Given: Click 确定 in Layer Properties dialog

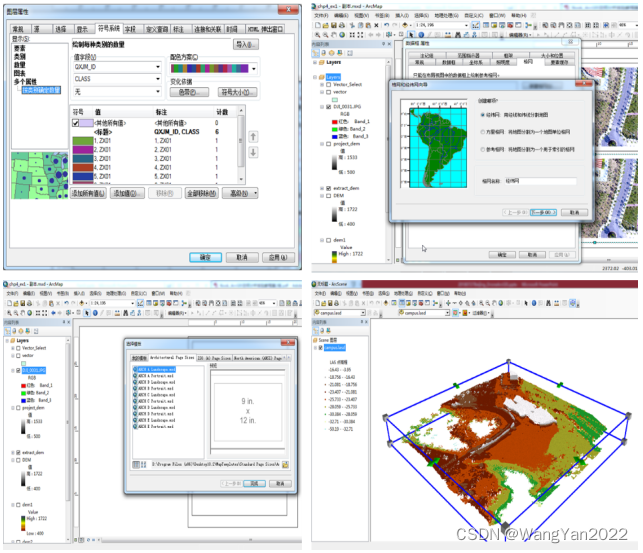Looking at the screenshot, I should [x=205, y=257].
